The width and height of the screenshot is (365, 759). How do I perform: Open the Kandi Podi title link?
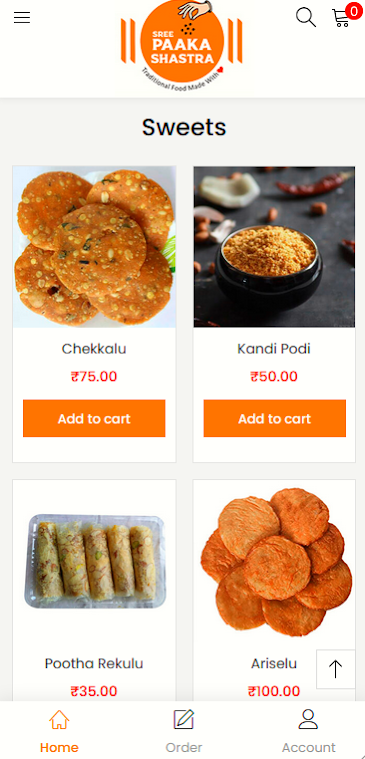274,349
